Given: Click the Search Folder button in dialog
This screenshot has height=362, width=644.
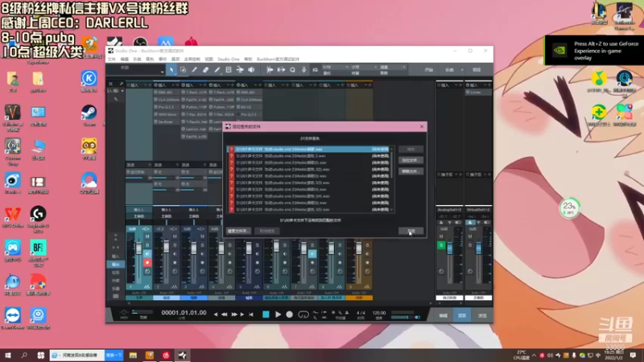Looking at the screenshot, I should [238, 231].
